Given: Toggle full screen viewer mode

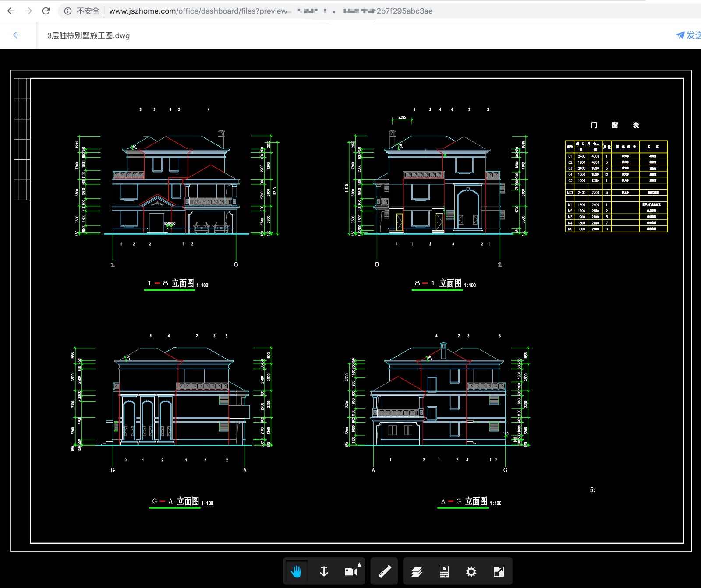Looking at the screenshot, I should point(499,571).
